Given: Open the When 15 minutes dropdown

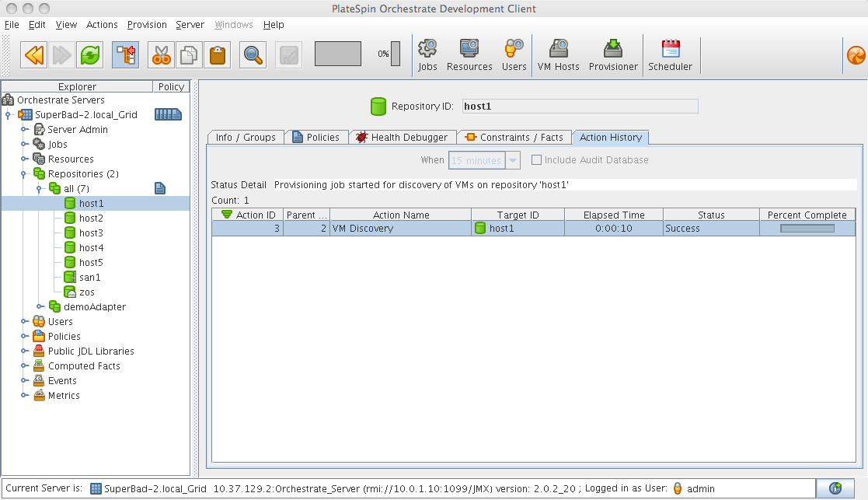Looking at the screenshot, I should coord(513,161).
